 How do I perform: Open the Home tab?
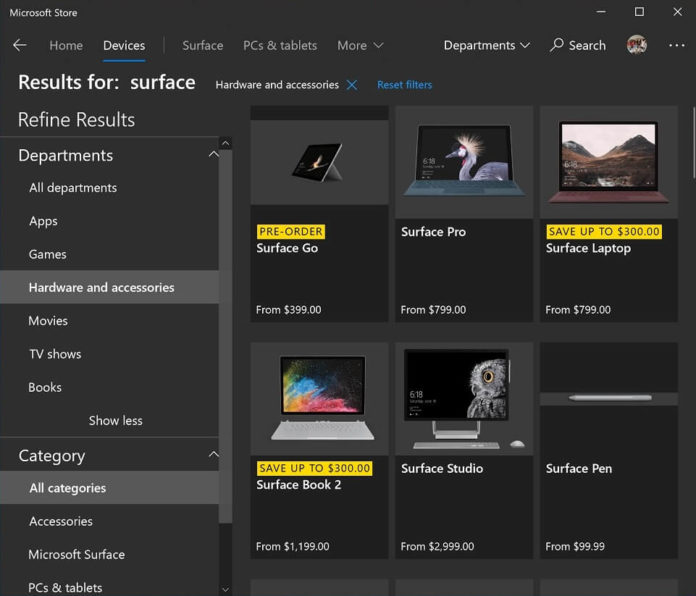click(66, 45)
